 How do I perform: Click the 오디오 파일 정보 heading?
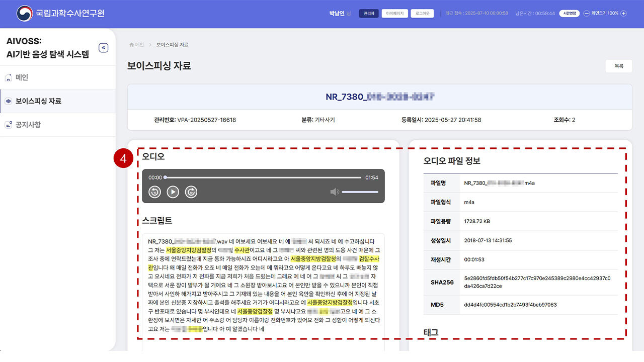452,161
